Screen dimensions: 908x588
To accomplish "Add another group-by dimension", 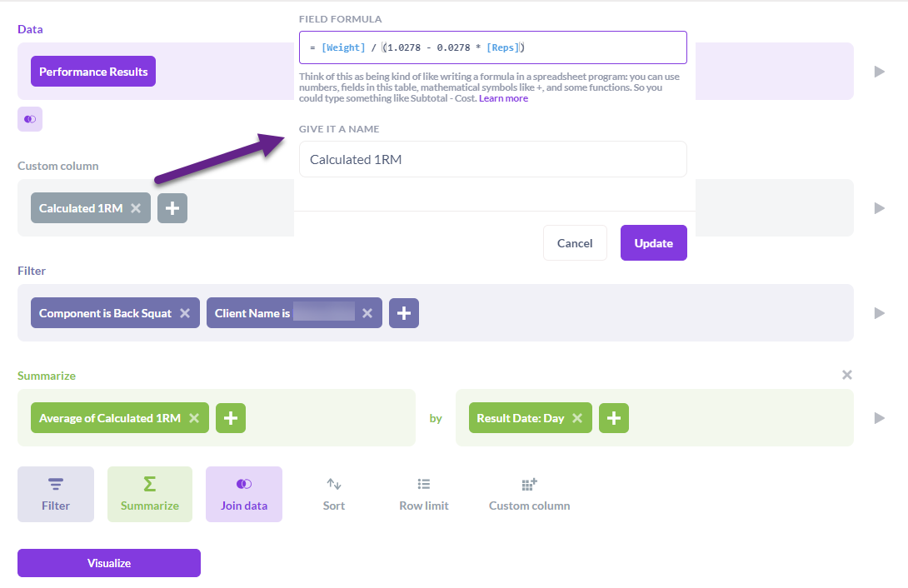I will tap(614, 418).
